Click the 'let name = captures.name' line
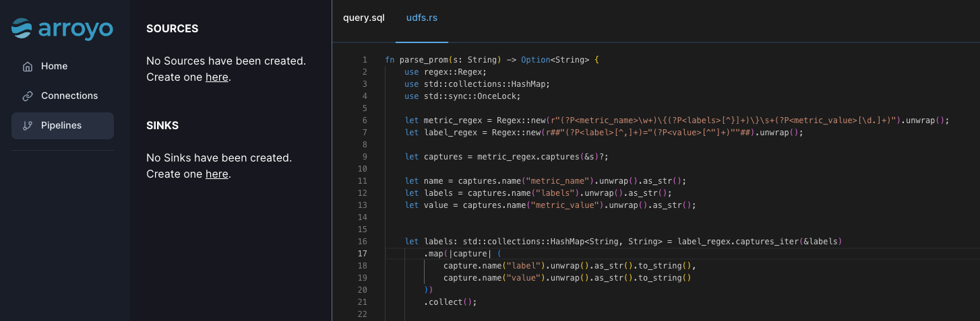The image size is (980, 321). click(545, 181)
